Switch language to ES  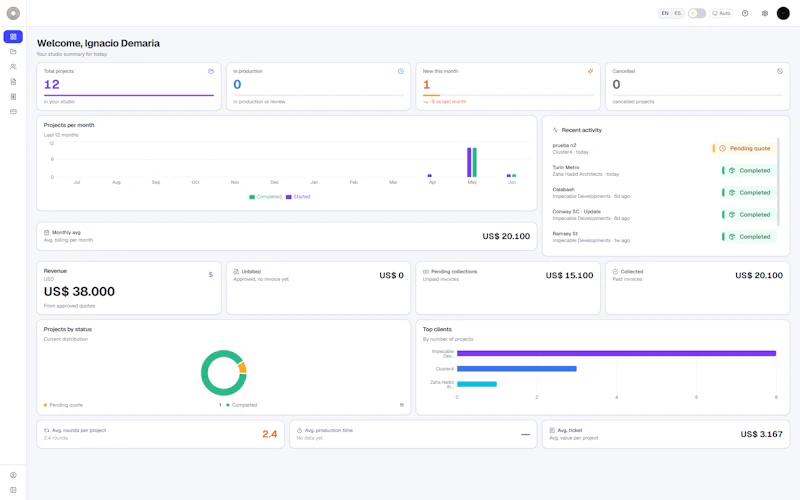(678, 13)
